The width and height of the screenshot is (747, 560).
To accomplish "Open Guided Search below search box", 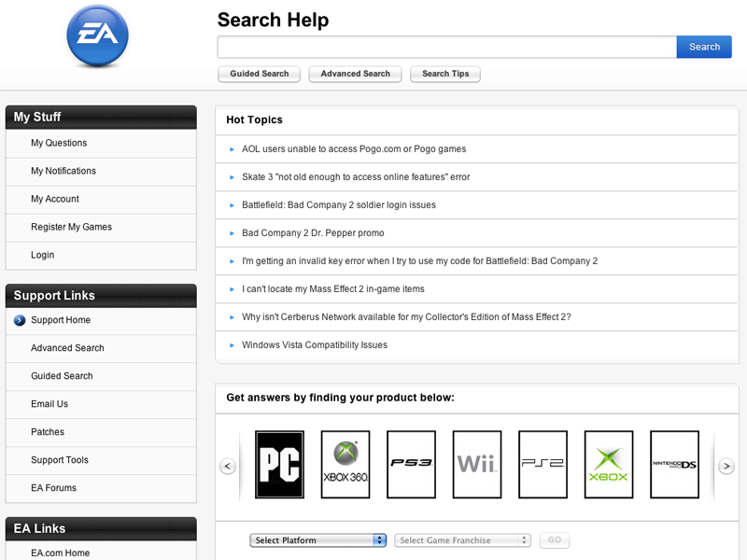I will (x=260, y=74).
